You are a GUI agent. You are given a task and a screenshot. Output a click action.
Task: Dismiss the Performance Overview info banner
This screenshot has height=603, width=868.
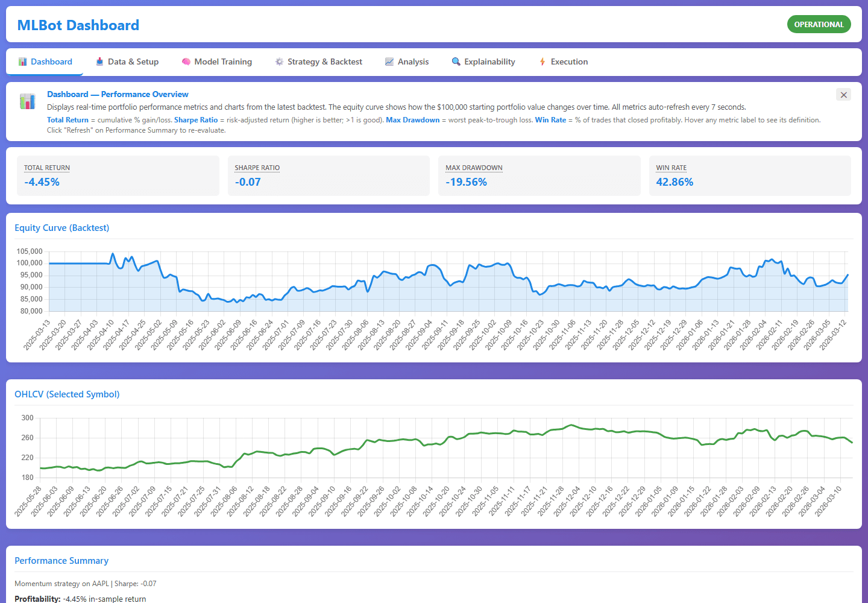point(844,95)
